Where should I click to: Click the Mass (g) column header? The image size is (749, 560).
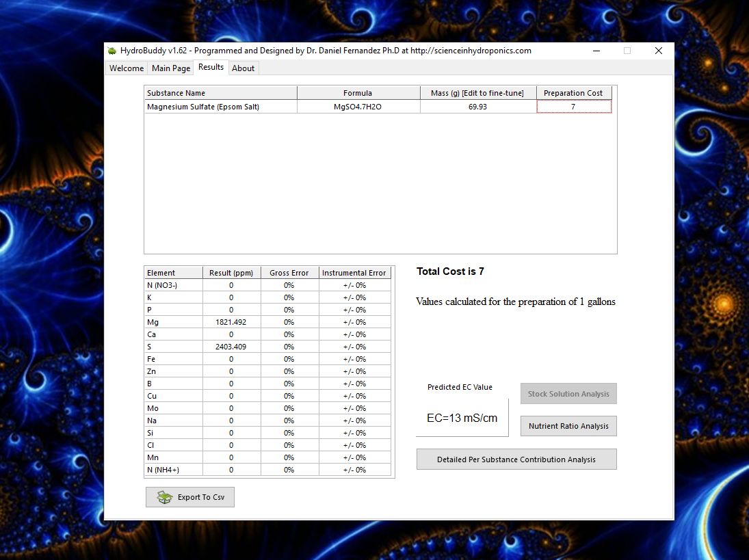pos(478,93)
